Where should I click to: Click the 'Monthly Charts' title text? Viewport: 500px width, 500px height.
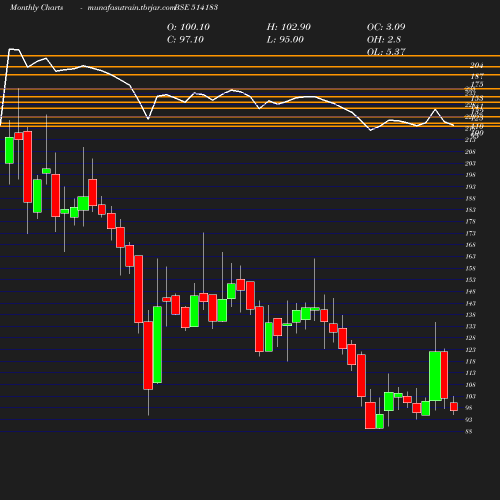click(x=36, y=7)
